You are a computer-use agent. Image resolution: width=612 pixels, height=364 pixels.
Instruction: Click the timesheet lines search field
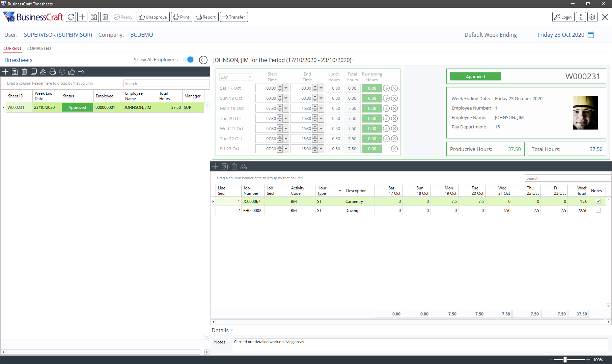pyautogui.click(x=568, y=178)
